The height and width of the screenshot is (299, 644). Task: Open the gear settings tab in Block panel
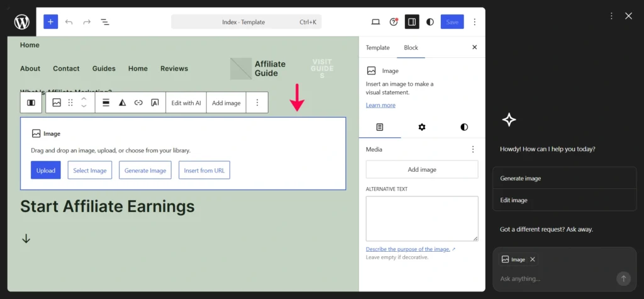422,127
